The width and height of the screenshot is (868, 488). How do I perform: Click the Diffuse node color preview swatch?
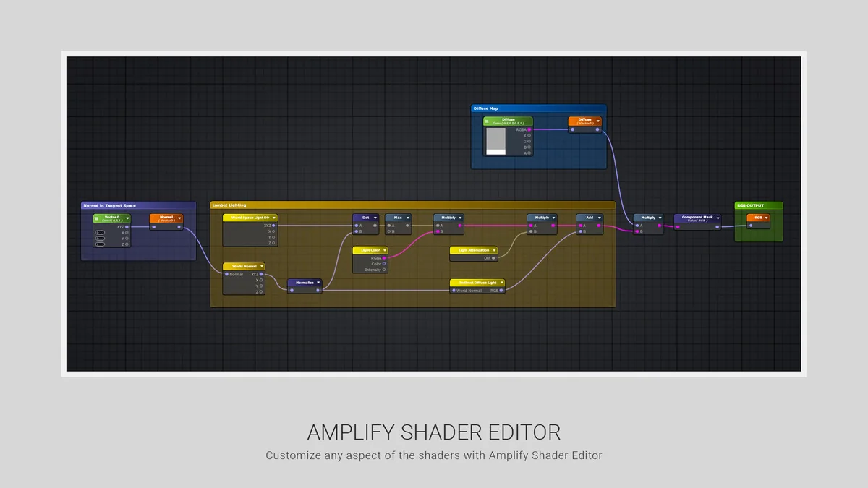(495, 141)
